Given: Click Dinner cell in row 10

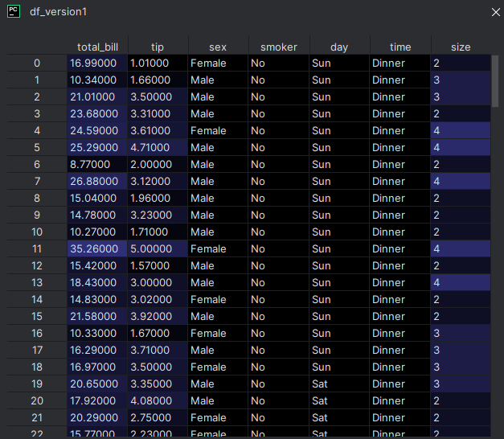Looking at the screenshot, I should tap(400, 232).
